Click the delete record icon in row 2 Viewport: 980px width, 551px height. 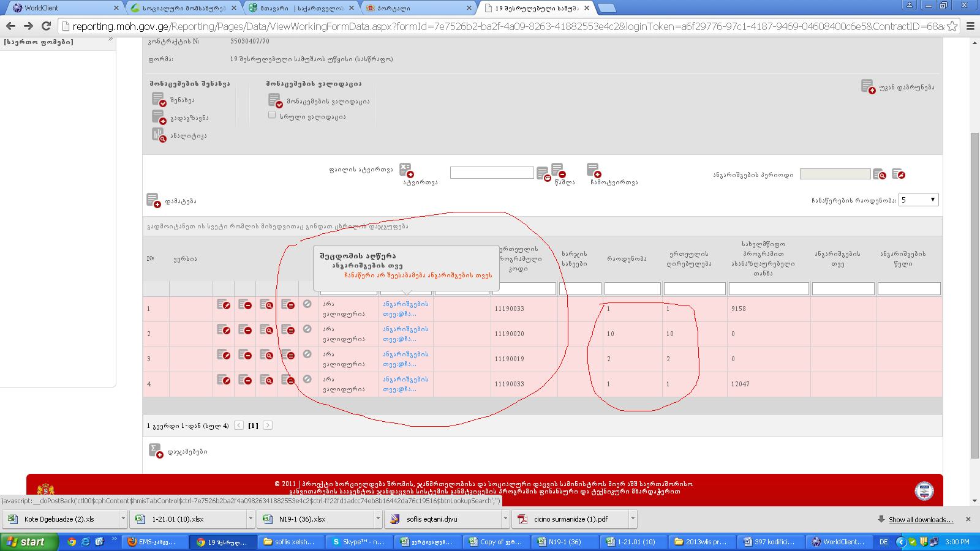coord(245,329)
